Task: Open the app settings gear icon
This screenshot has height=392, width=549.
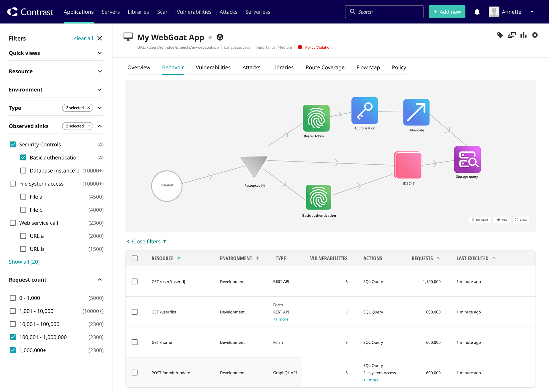Action: (x=535, y=35)
